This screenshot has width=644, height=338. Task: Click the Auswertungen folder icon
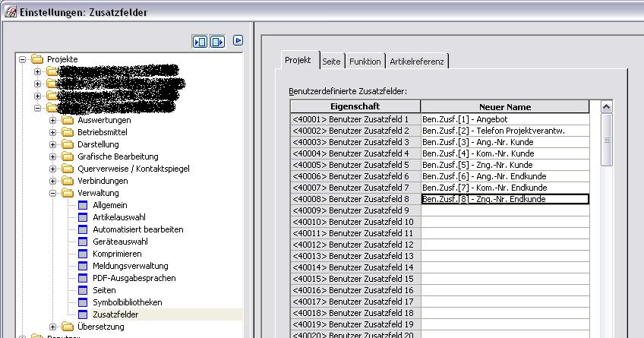point(68,120)
